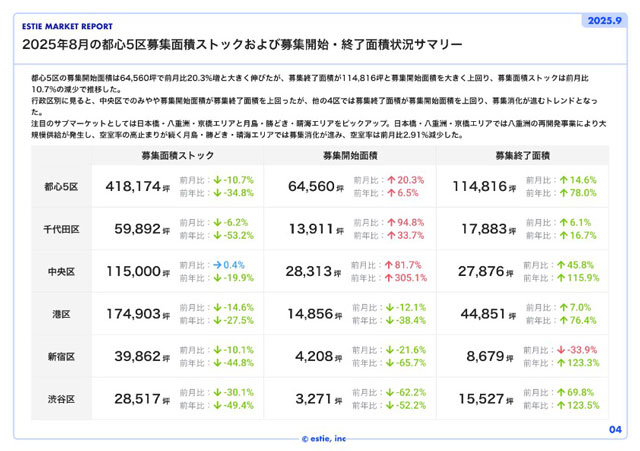Image resolution: width=640 pixels, height=451 pixels.
Task: Select the 募集終了面積 column header
Action: tap(521, 156)
